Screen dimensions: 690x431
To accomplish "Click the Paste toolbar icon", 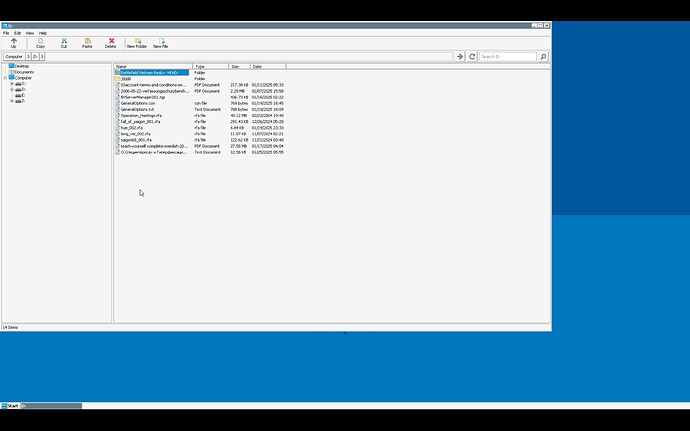I will (87, 42).
